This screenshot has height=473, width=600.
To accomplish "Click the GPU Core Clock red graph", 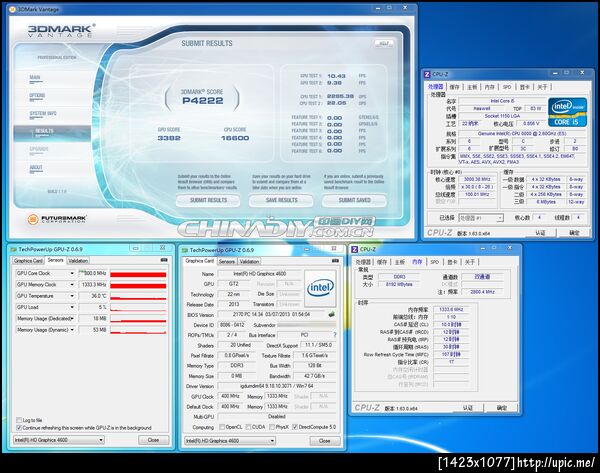I will [138, 274].
